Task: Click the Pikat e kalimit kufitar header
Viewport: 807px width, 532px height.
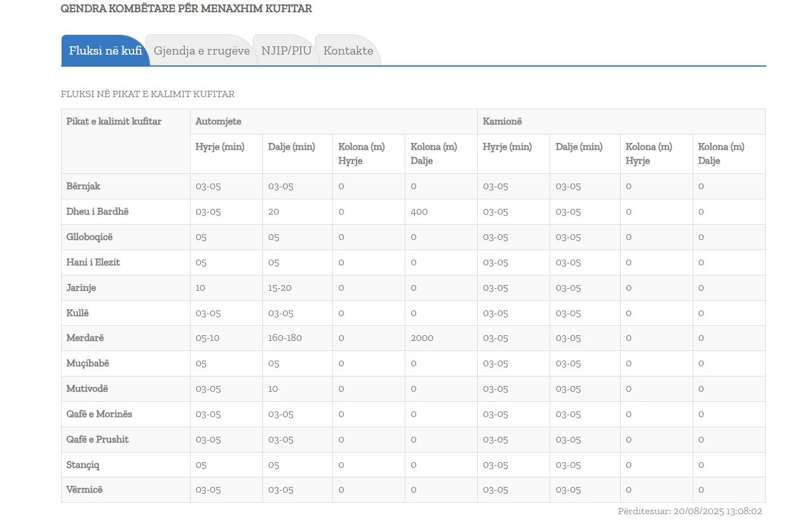Action: pyautogui.click(x=114, y=121)
